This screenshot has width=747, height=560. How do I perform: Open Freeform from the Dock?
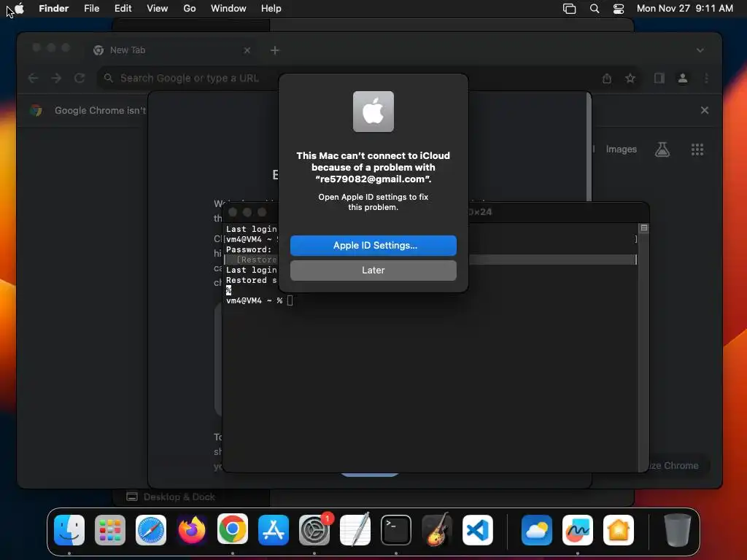578,530
